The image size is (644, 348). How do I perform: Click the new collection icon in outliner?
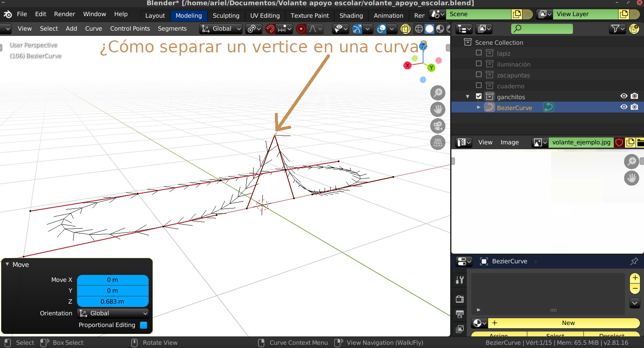pos(634,29)
